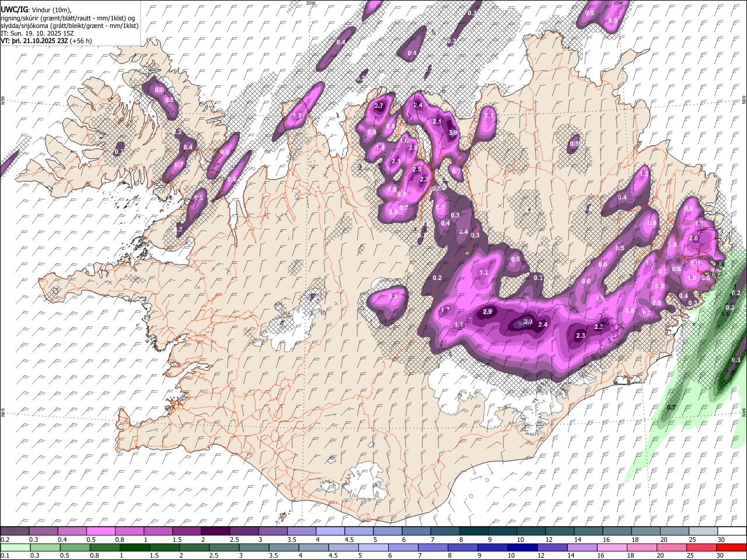The image size is (747, 560).
Task: Click the 2.7 snowfall value label
Action: pos(379,106)
